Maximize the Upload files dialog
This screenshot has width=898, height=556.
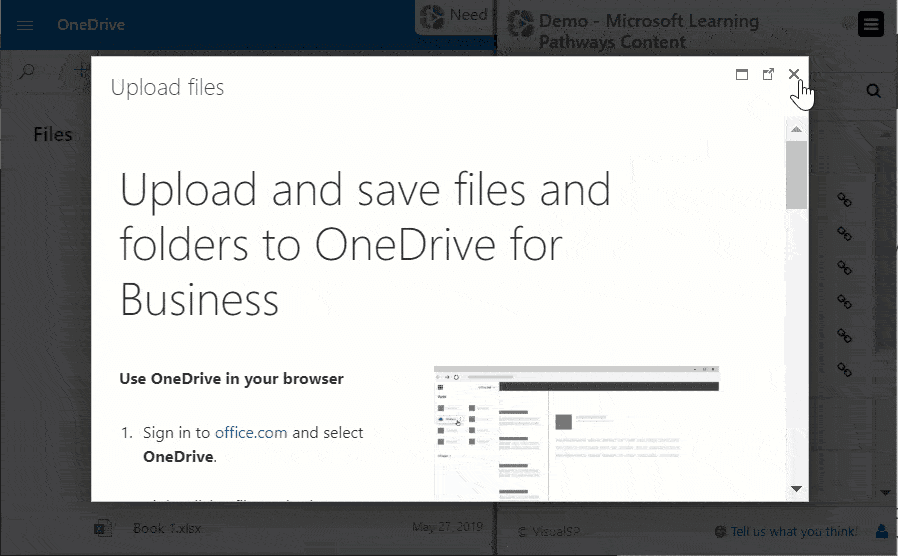tap(742, 74)
